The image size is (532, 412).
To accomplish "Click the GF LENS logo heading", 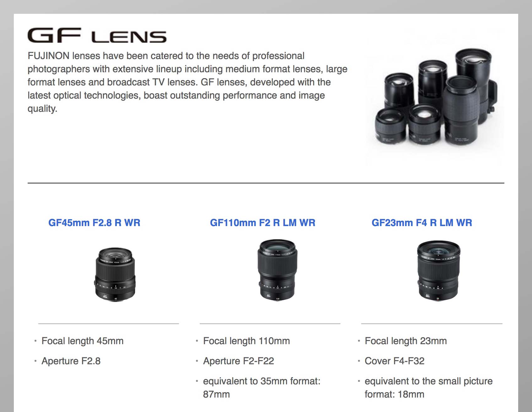I will tap(97, 35).
